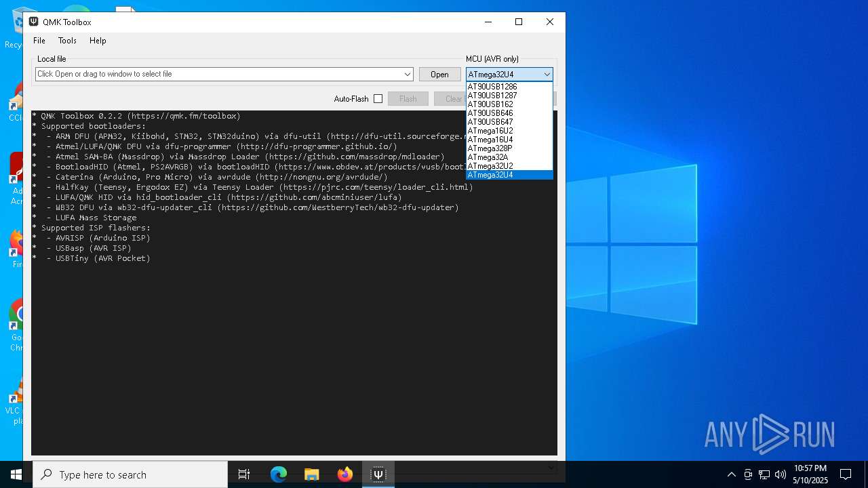Enable the Auto-Flash checkbox
Screen dimensions: 868x488
pyautogui.click(x=378, y=98)
